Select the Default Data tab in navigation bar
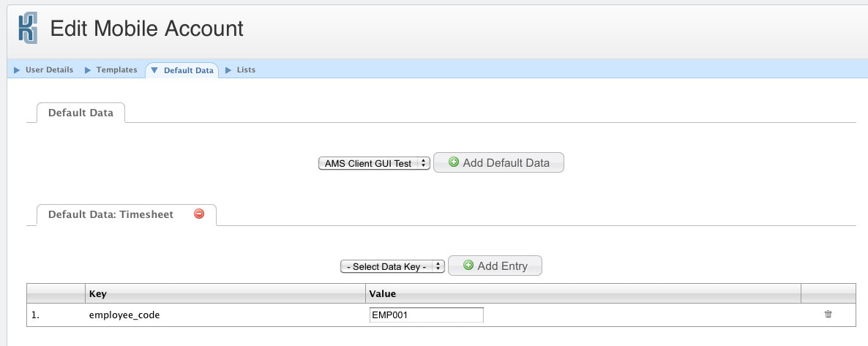Screen dimensions: 868x346 tap(188, 71)
